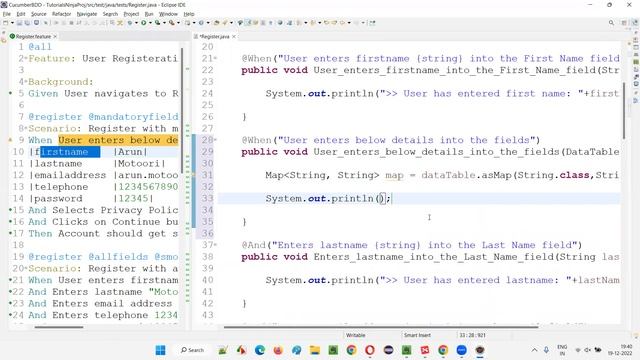Open Firefox from the taskbar
The height and width of the screenshot is (360, 640).
click(x=278, y=350)
